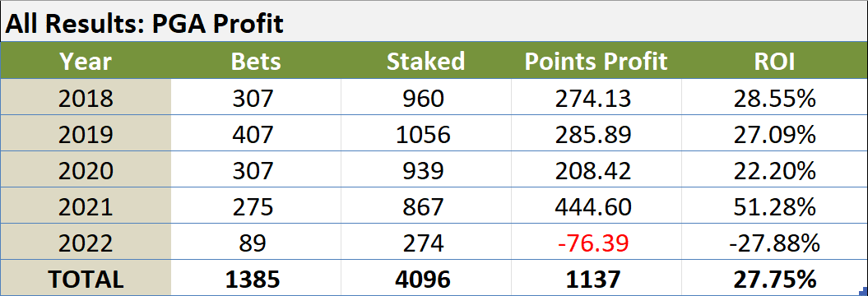Click the 2019 bets value 407
This screenshot has height=296, width=868.
(x=256, y=135)
